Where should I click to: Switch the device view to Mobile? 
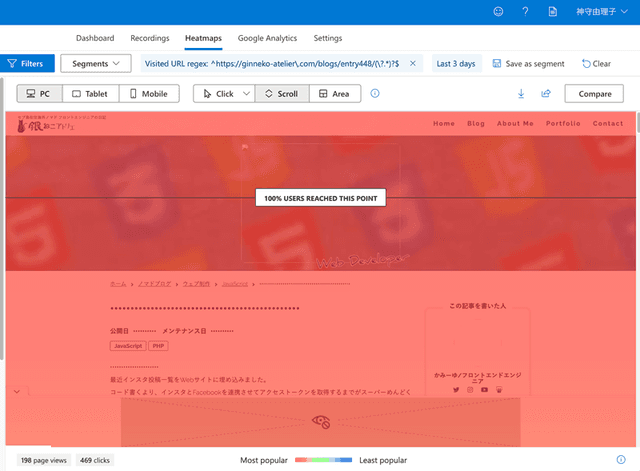point(147,93)
